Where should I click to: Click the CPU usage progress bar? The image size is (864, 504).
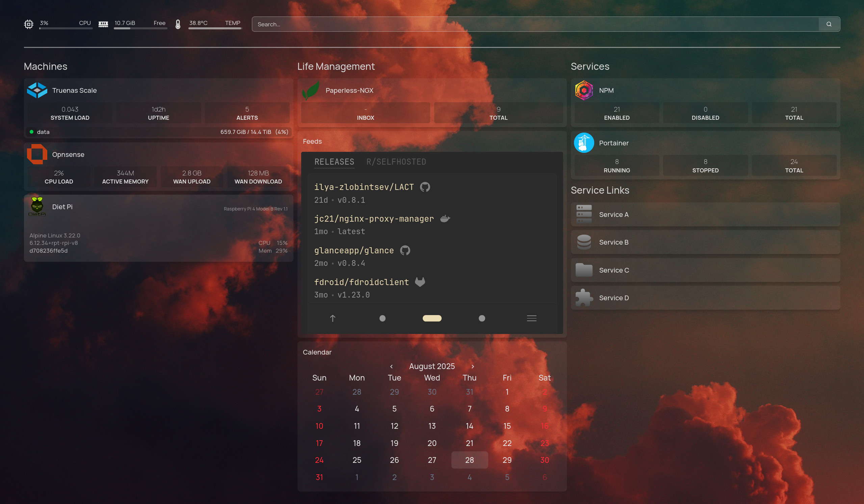[66, 28]
